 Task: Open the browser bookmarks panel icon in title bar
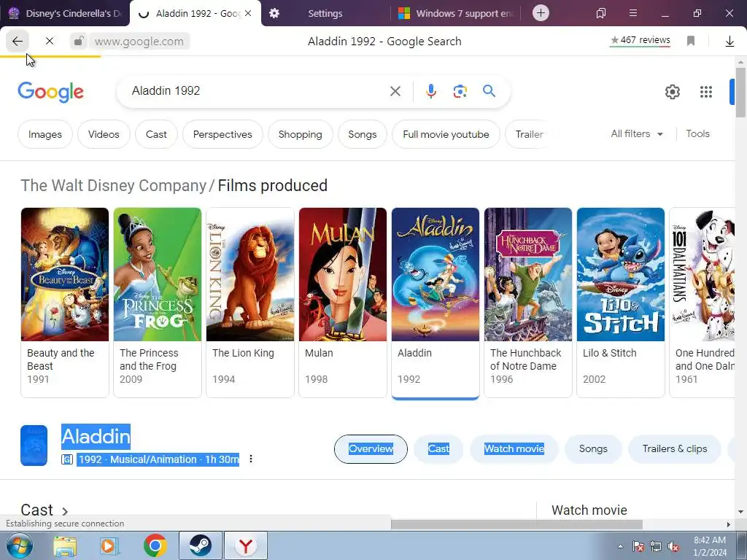click(601, 13)
